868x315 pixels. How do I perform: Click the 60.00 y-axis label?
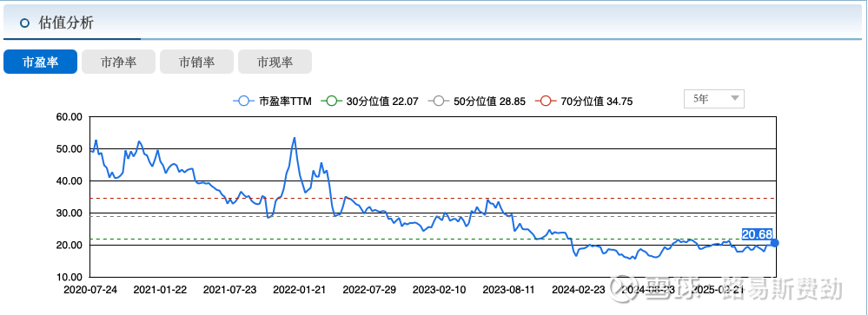click(70, 117)
